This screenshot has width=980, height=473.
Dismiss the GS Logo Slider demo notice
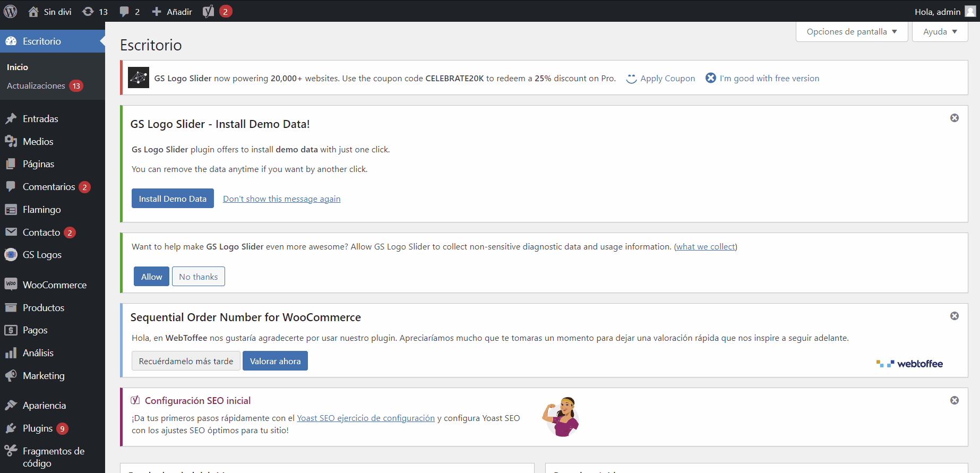pos(954,118)
